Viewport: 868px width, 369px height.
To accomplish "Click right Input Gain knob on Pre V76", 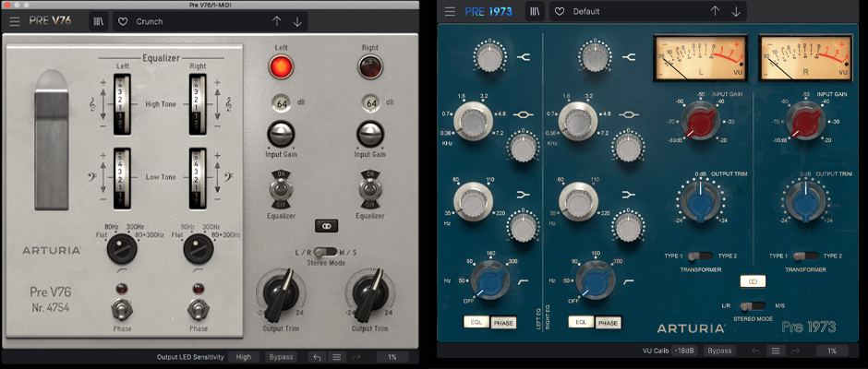I will point(370,134).
